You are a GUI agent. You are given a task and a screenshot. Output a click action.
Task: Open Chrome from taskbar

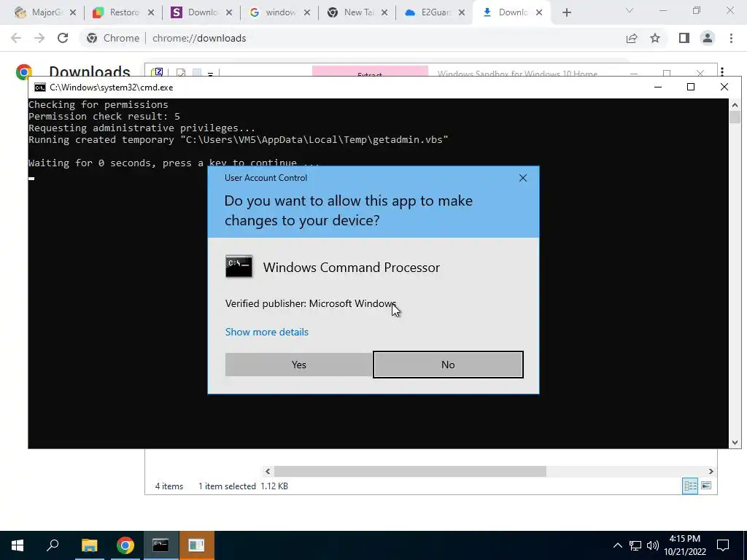point(125,545)
